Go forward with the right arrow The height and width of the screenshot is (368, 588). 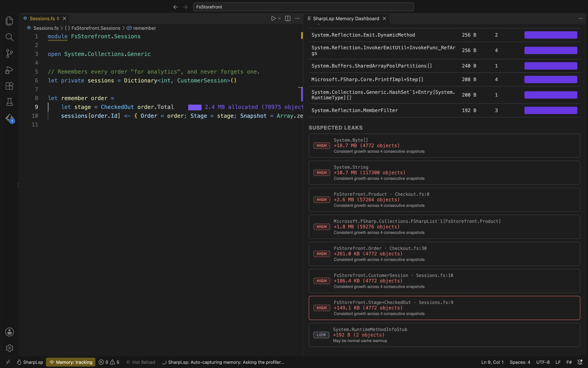185,7
